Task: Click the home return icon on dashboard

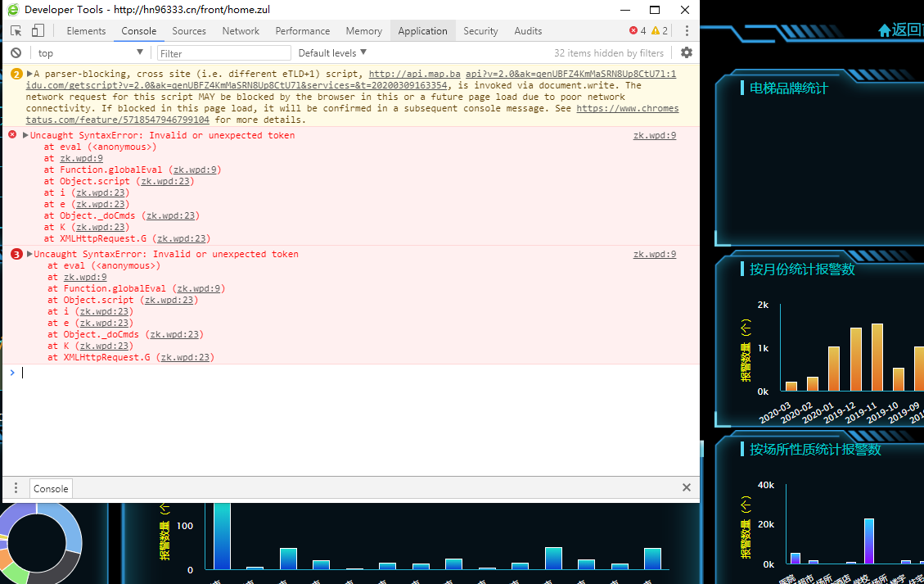Action: (884, 30)
